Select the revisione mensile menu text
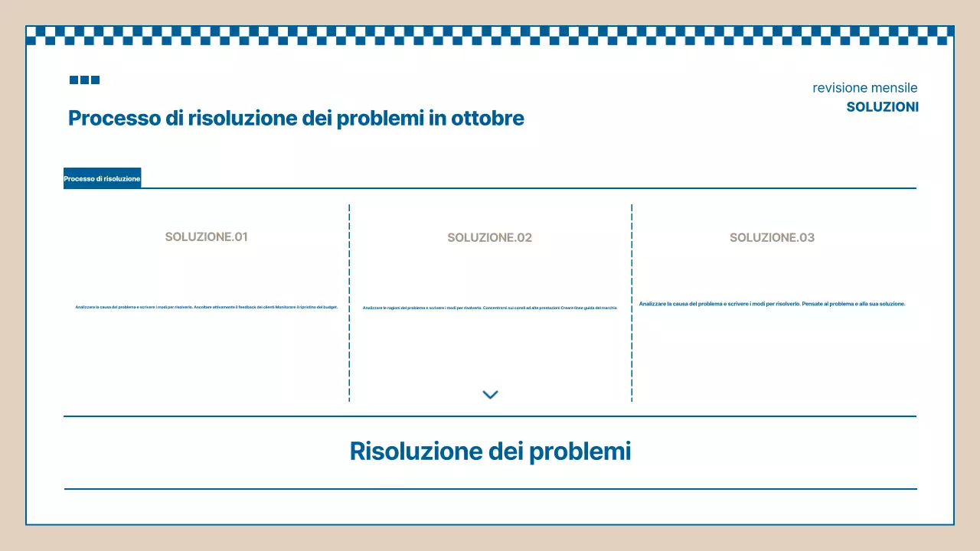This screenshot has height=551, width=980. [x=864, y=87]
